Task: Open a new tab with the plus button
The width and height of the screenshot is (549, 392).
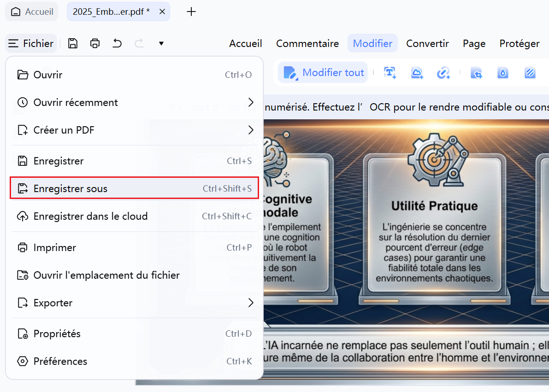Action: (191, 12)
